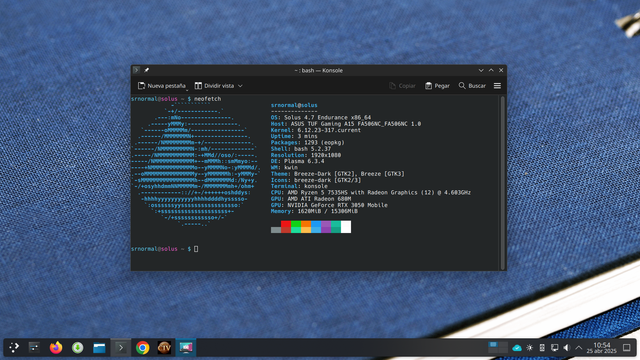Open the CTV app in the taskbar
This screenshot has width=640, height=360.
164,348
